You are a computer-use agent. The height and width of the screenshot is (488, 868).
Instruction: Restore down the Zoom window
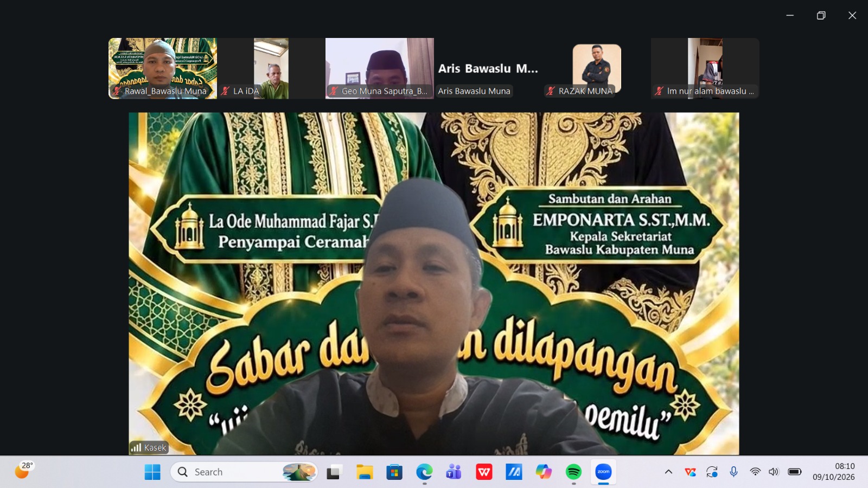tap(821, 15)
